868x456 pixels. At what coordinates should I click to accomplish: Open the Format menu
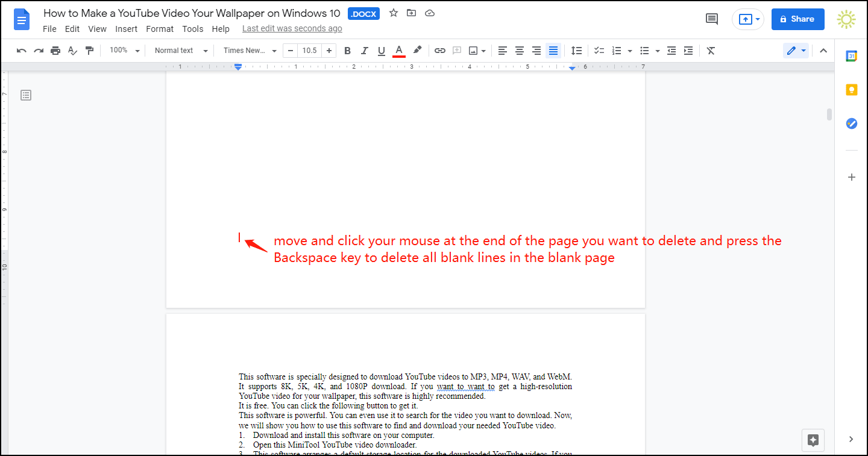point(160,28)
